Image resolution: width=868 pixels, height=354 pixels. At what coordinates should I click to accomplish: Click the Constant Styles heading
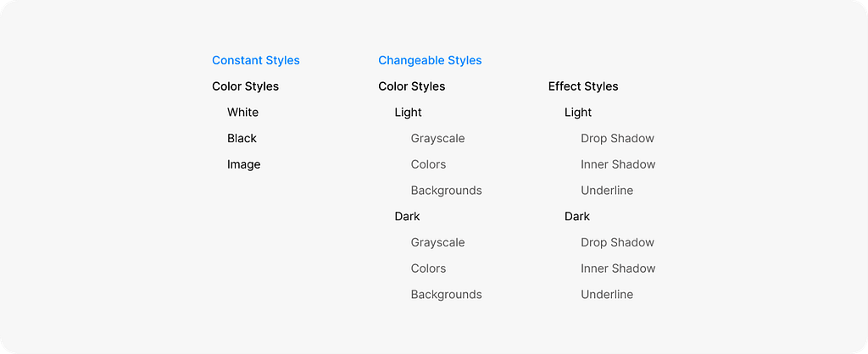point(255,60)
